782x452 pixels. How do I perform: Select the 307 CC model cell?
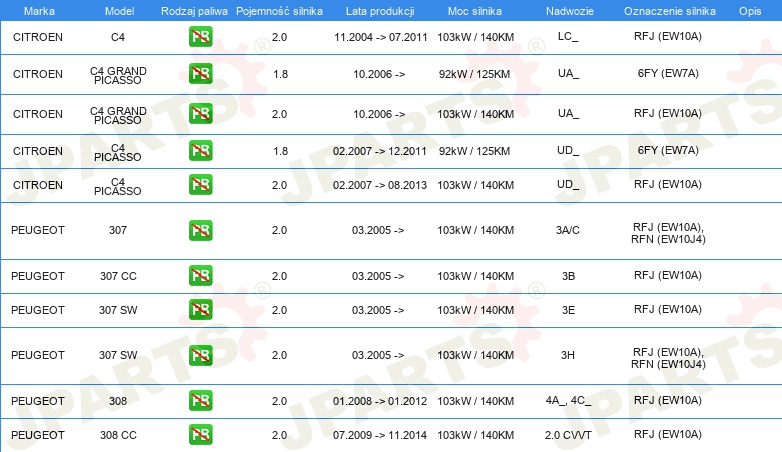118,276
